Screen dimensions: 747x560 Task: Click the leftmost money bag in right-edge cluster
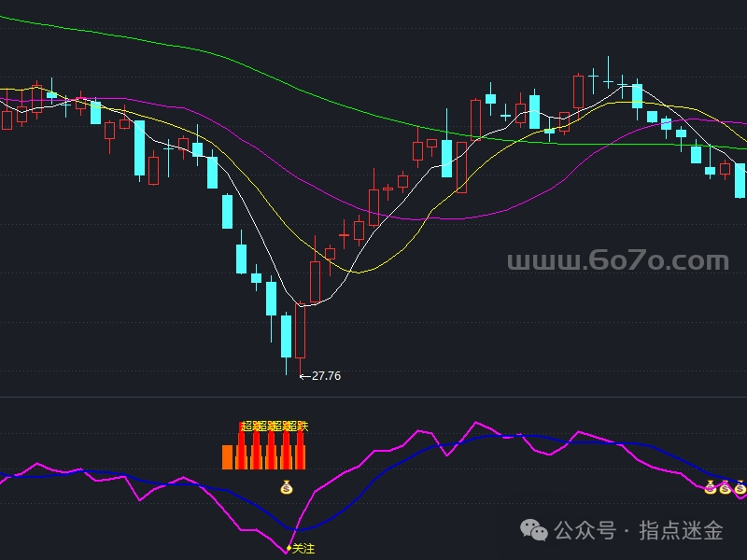point(710,486)
